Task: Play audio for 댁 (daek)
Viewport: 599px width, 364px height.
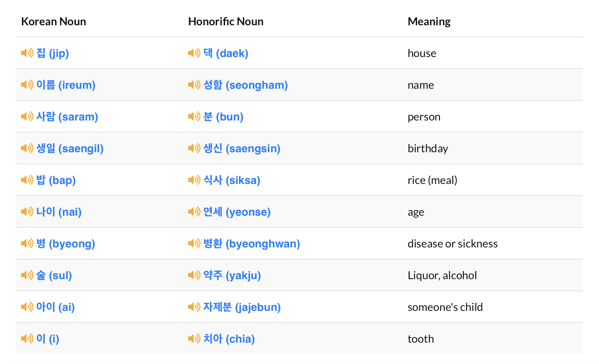Action: point(194,53)
